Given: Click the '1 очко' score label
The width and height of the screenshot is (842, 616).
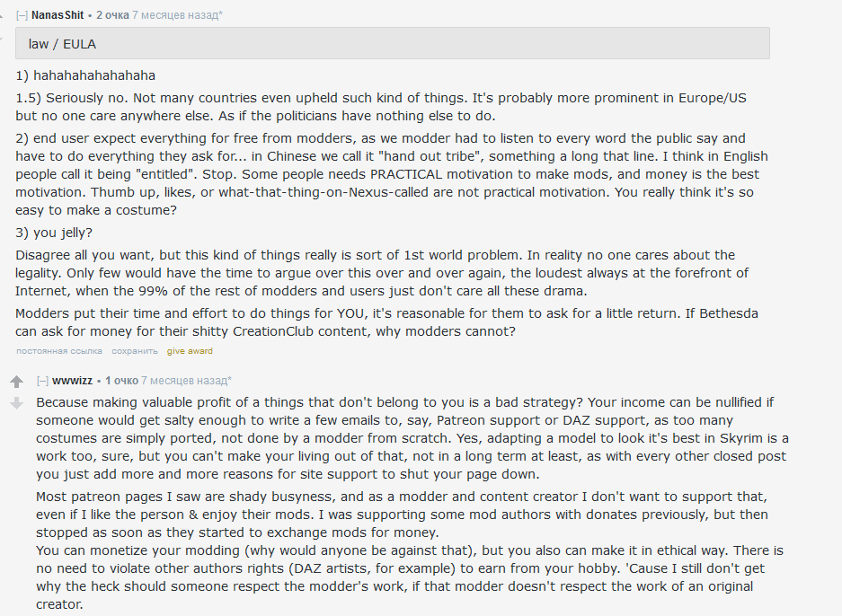Looking at the screenshot, I should click(x=121, y=381).
